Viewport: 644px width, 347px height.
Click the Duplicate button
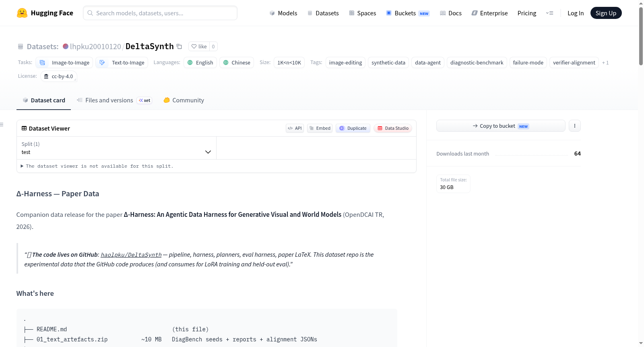(x=353, y=128)
